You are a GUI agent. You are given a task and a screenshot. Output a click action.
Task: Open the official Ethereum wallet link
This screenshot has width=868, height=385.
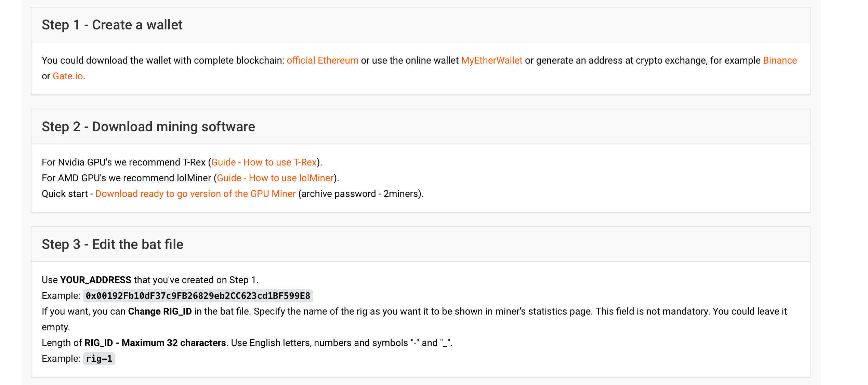pos(322,61)
